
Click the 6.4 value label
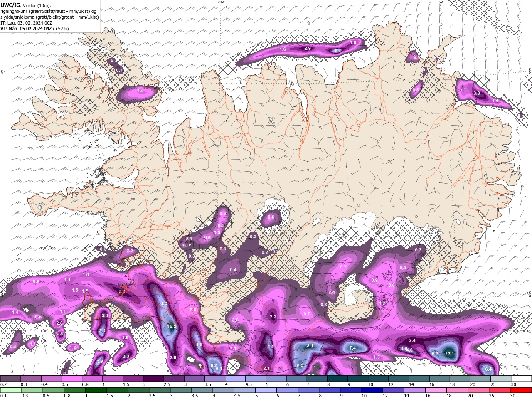[488, 369]
